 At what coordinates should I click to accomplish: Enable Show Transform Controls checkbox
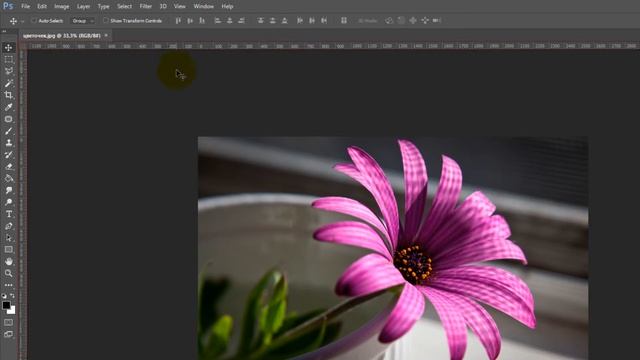[106, 20]
